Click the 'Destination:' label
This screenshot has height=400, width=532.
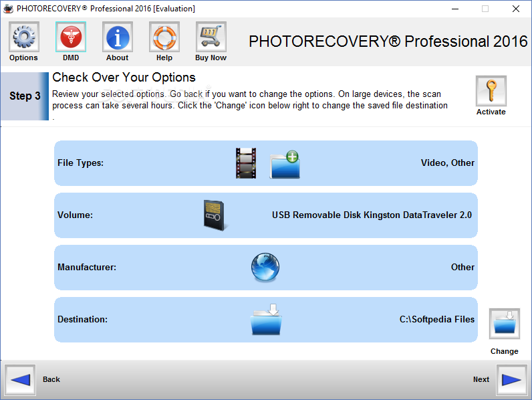click(82, 320)
